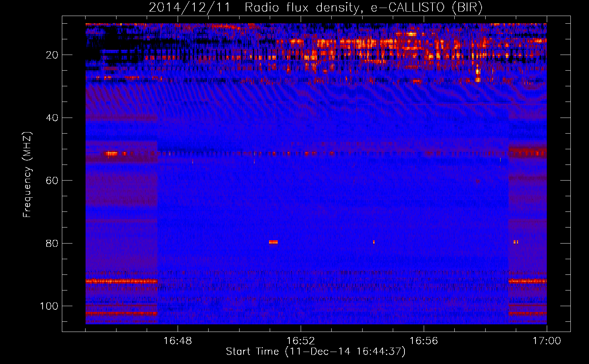Screen dimensions: 589x364
Task: Click the "16:56" time tick label
Action: [x=424, y=341]
